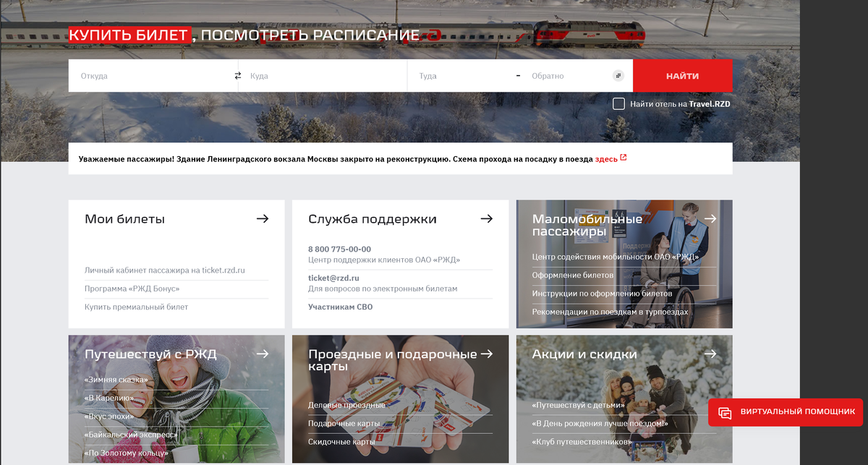Click the swap cities icon between Откуда and Куда

tap(237, 75)
